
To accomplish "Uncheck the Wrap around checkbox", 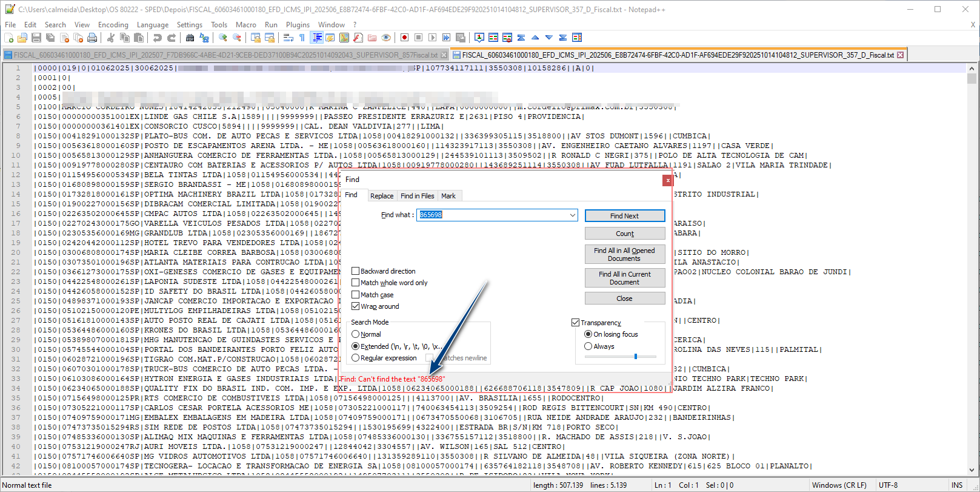I will [x=356, y=306].
